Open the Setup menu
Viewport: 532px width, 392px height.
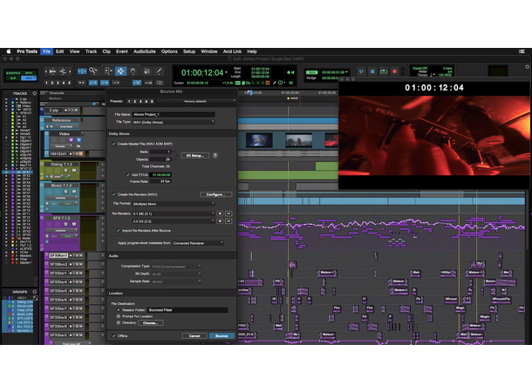(x=189, y=51)
